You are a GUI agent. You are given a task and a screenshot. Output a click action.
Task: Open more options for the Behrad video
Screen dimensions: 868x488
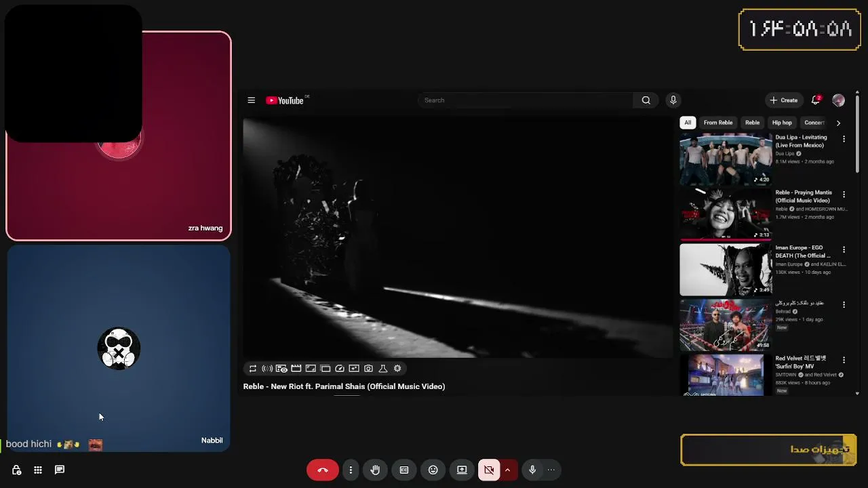844,304
